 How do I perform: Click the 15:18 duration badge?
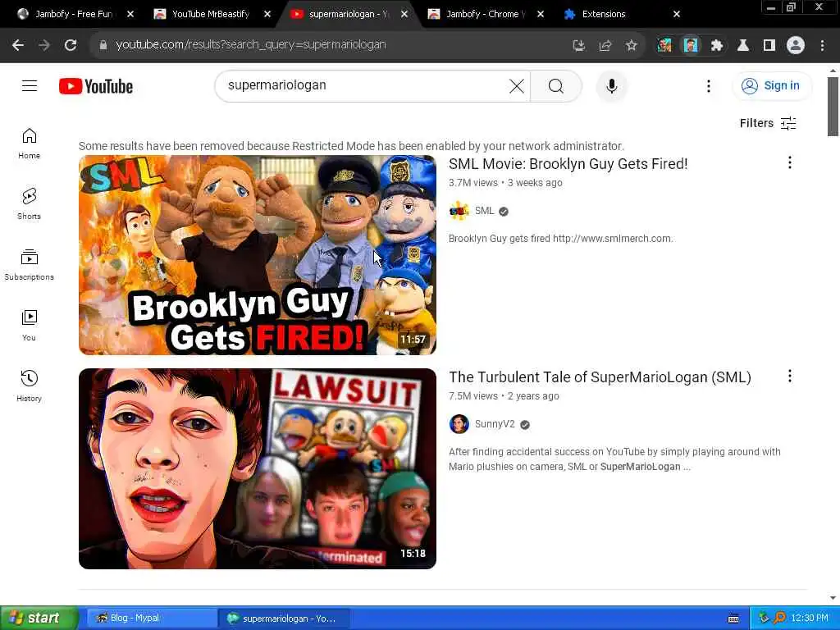pos(413,554)
